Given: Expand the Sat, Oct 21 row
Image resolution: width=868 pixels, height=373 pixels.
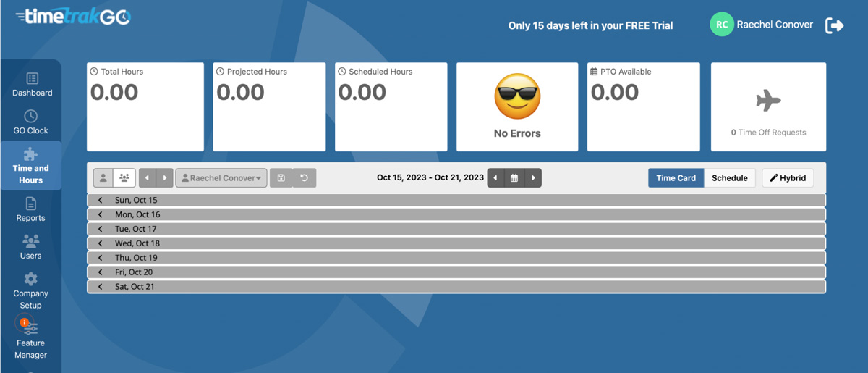Looking at the screenshot, I should [456, 287].
